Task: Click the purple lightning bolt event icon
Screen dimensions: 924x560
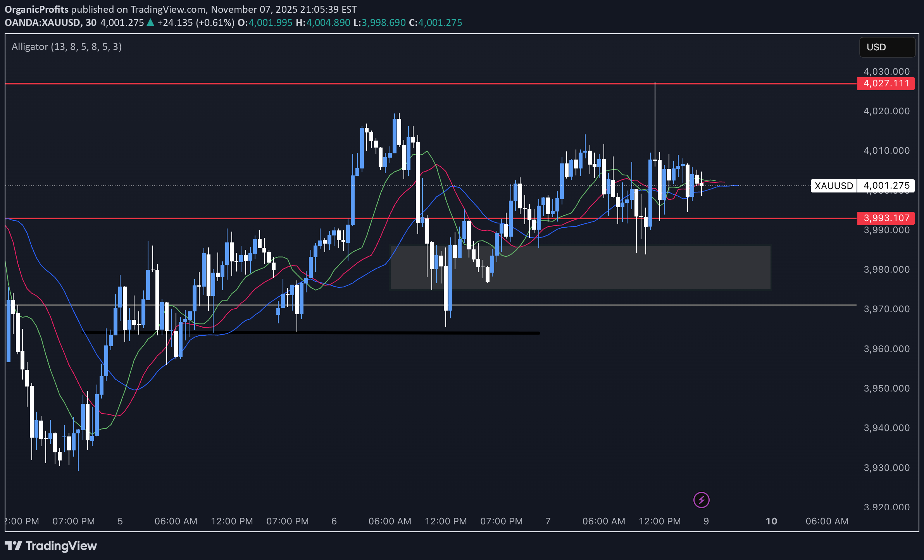Action: (x=701, y=500)
